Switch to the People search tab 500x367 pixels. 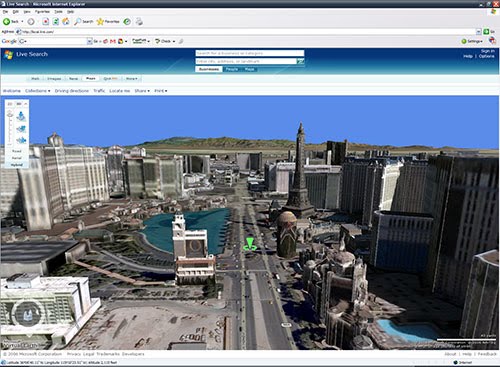[232, 69]
